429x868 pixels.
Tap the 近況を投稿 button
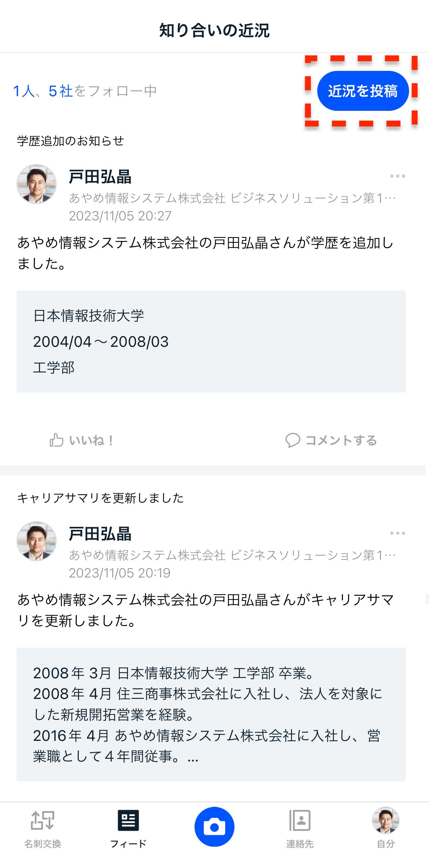click(363, 91)
